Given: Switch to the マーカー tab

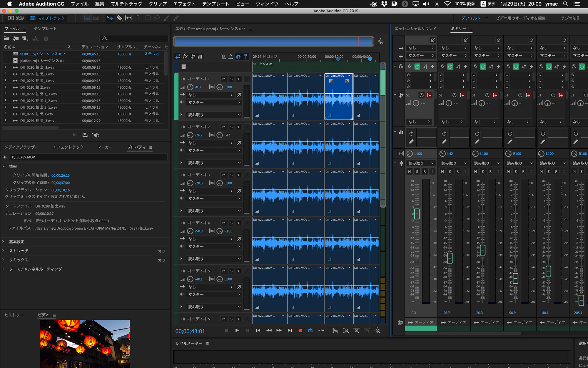Looking at the screenshot, I should 105,147.
